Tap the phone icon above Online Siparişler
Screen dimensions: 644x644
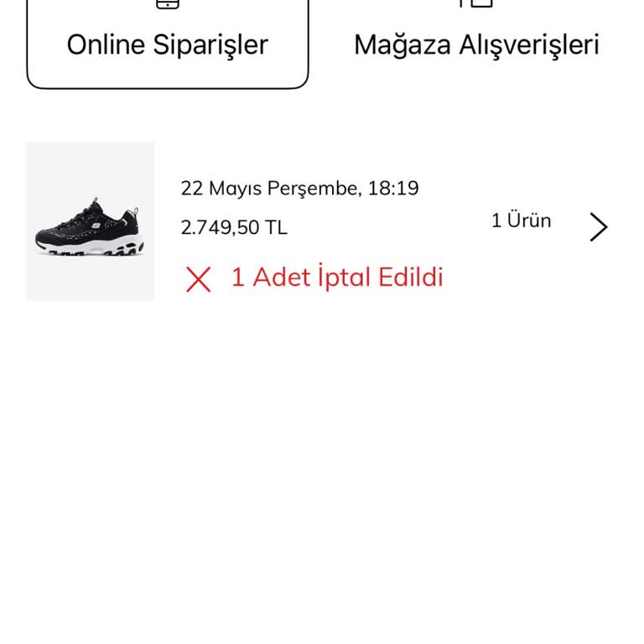(168, 3)
